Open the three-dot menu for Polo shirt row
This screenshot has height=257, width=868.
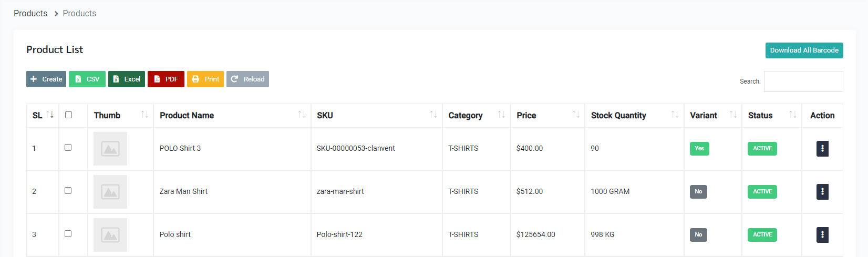coord(822,235)
